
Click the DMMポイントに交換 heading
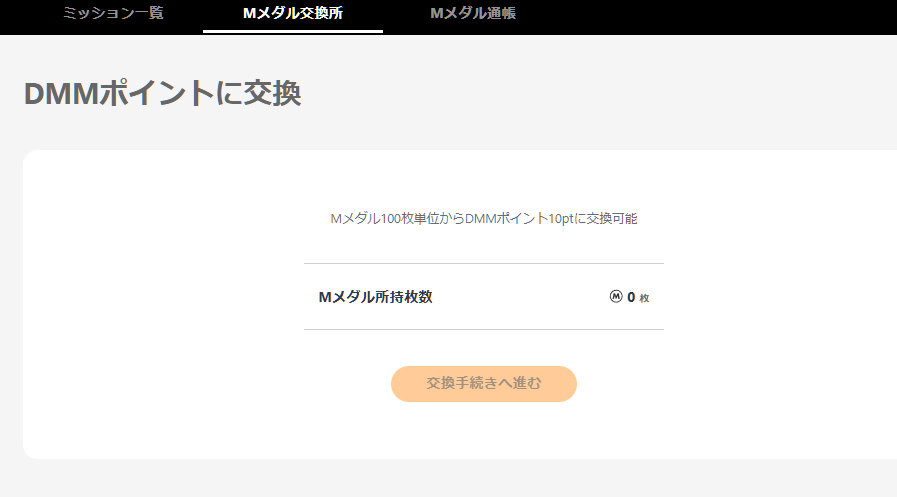162,93
